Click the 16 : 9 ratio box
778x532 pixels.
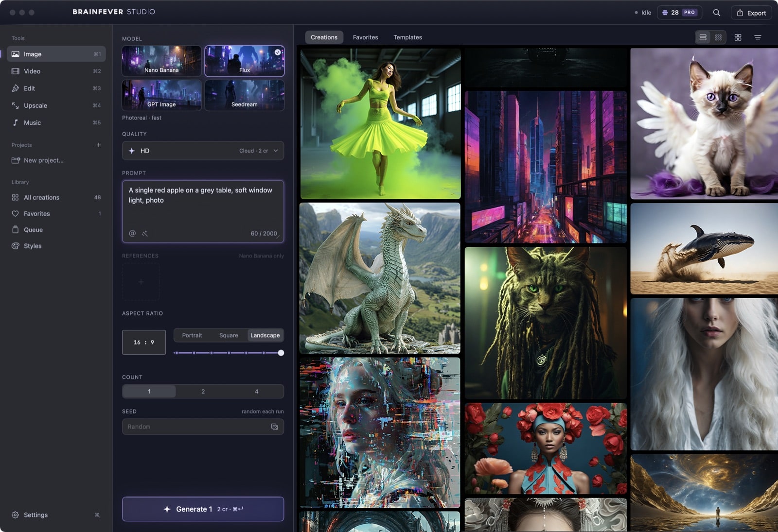(144, 343)
